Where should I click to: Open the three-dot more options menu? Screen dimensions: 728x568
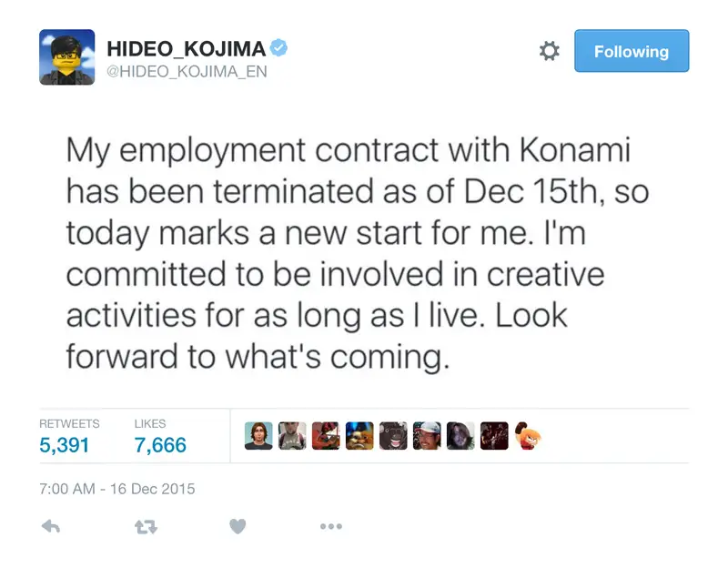point(330,526)
